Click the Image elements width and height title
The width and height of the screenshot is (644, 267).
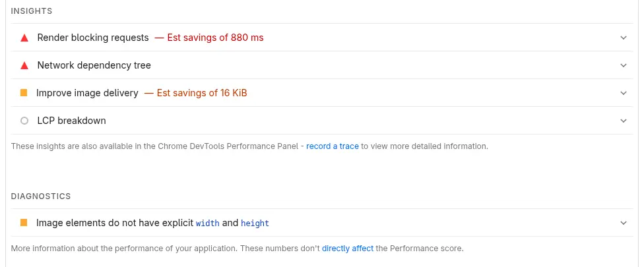152,223
